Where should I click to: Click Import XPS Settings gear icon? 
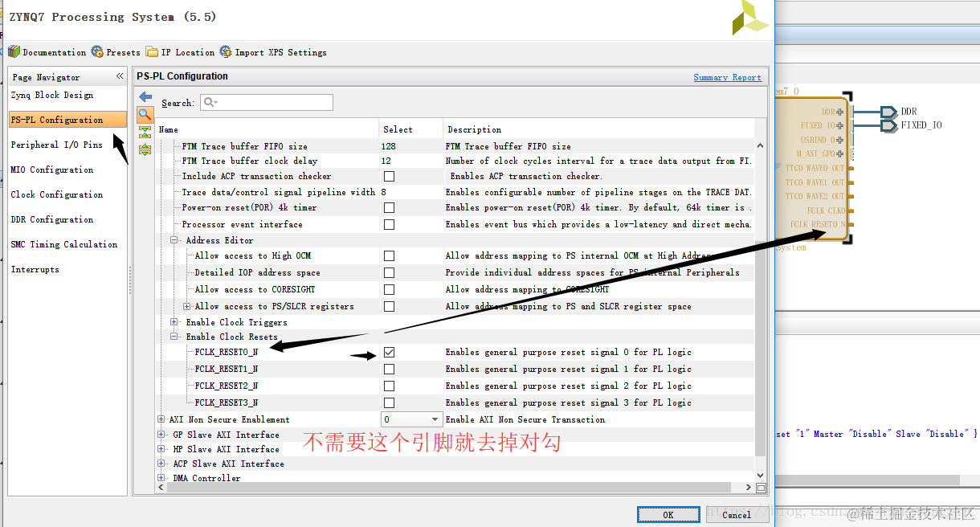pyautogui.click(x=226, y=51)
